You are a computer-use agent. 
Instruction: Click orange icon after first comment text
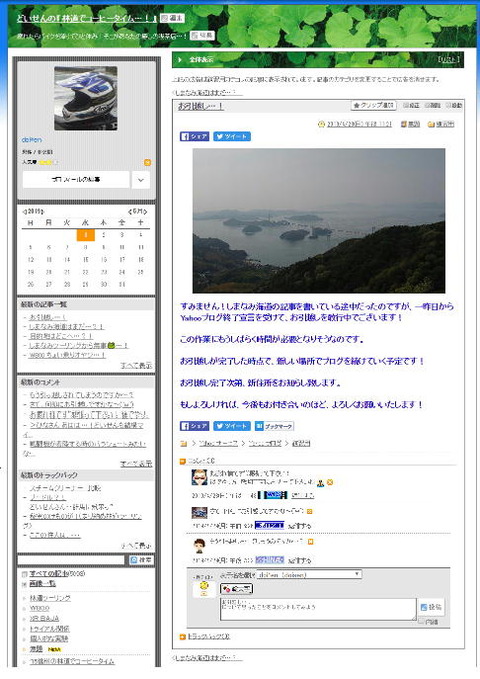pos(330,482)
